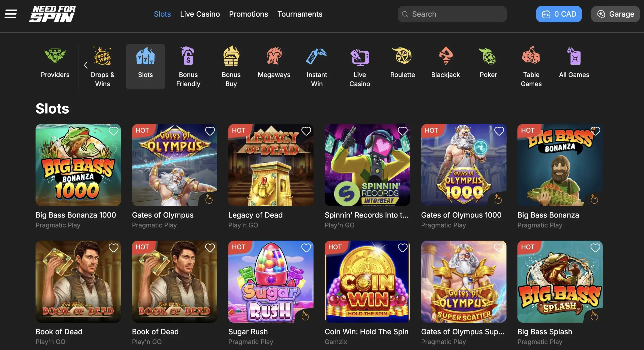Go to Slots in top navigation

[x=162, y=14]
